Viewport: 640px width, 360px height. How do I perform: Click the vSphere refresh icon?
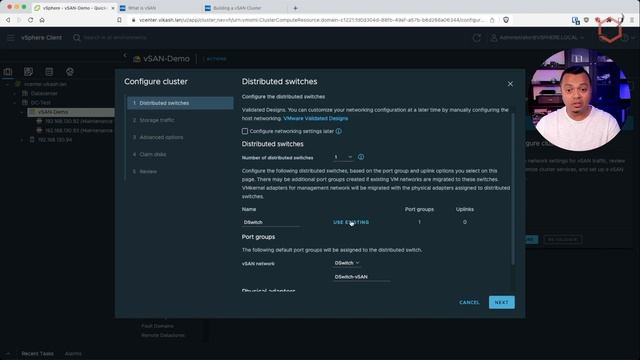pos(476,38)
